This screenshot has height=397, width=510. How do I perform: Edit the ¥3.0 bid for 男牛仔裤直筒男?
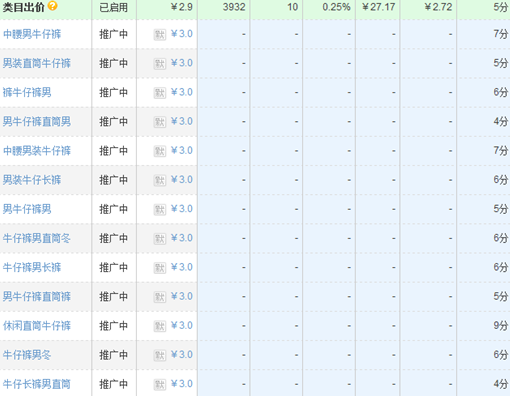182,121
